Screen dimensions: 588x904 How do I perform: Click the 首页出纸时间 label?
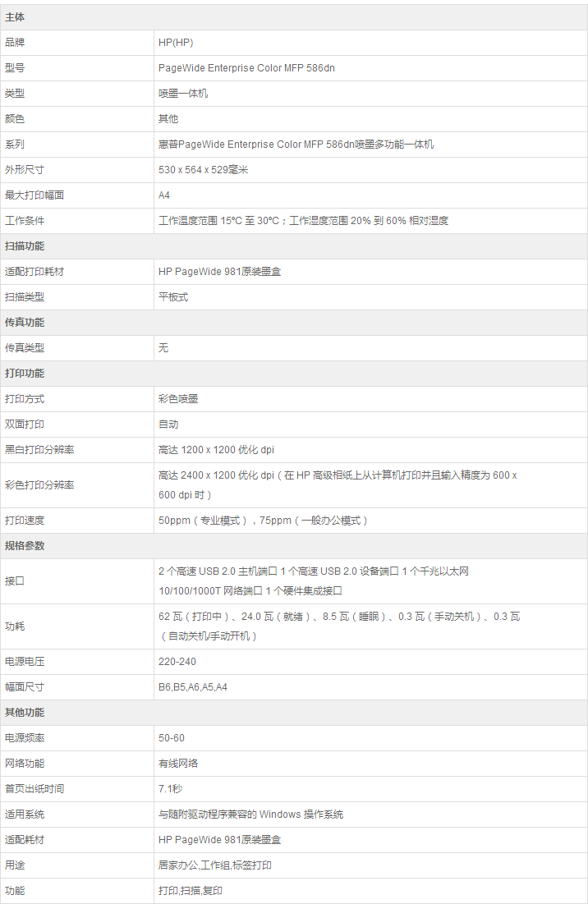(x=34, y=789)
